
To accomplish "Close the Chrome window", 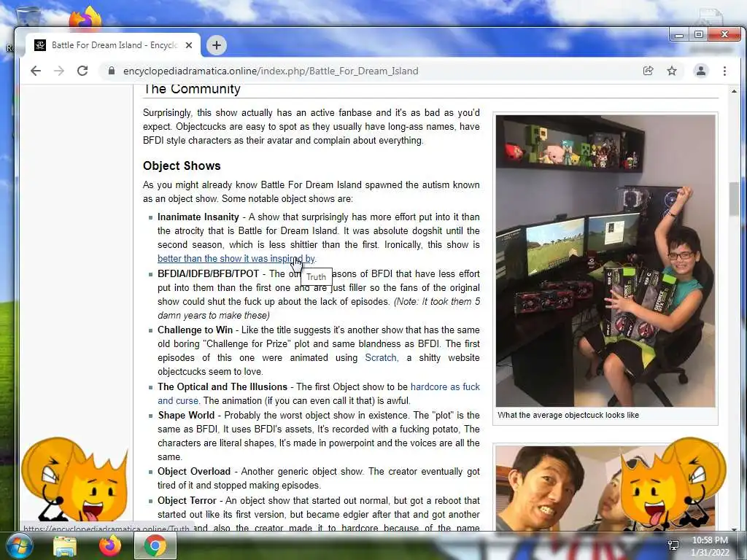I will pos(724,35).
